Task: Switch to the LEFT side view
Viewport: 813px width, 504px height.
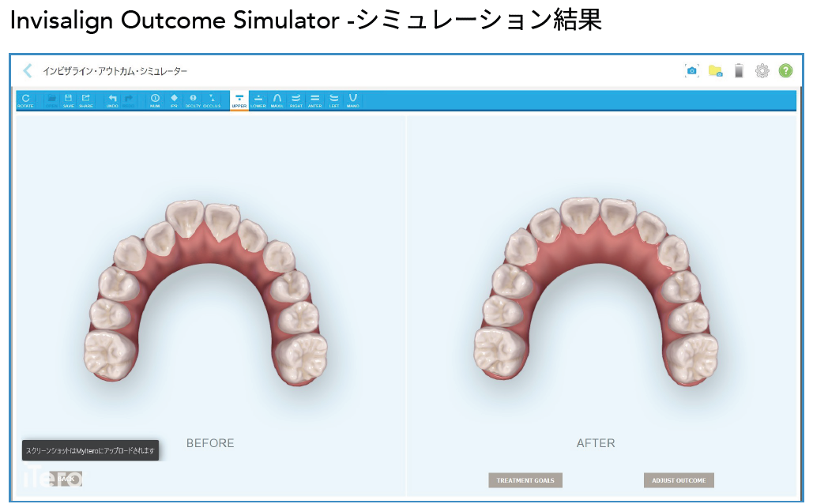Action: click(x=334, y=100)
